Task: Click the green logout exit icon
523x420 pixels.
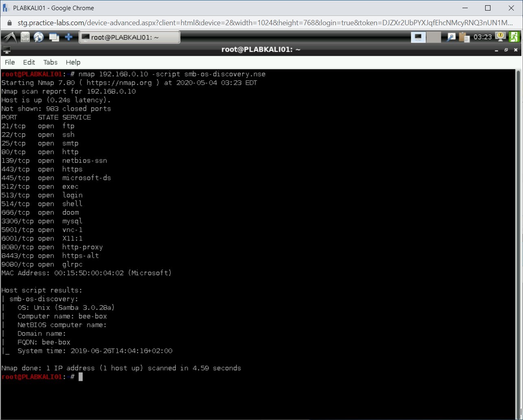Action: [514, 37]
